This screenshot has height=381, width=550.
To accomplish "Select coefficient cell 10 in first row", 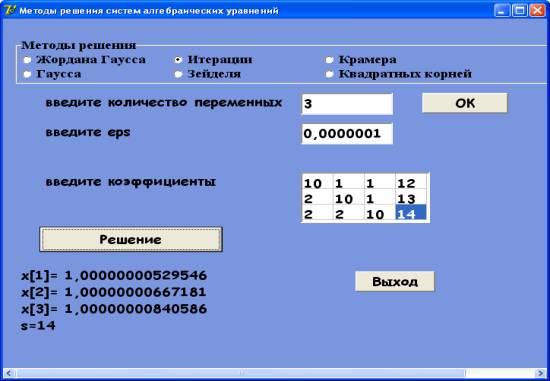I will coord(317,182).
